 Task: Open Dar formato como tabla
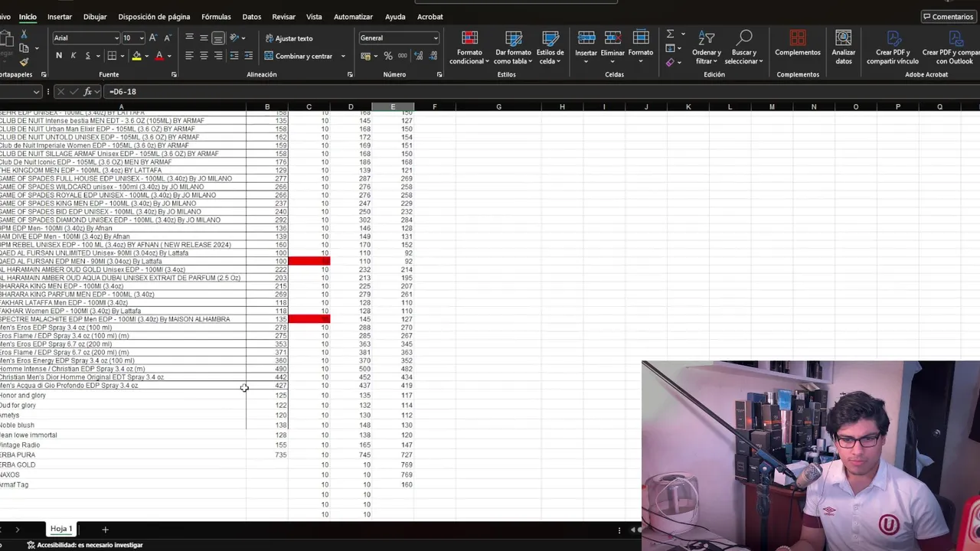click(513, 48)
